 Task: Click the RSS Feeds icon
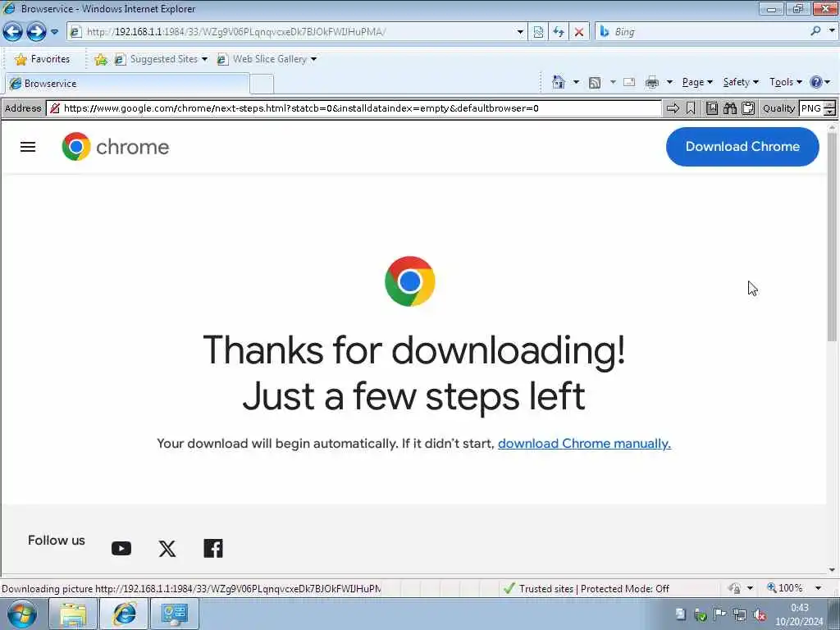(595, 82)
